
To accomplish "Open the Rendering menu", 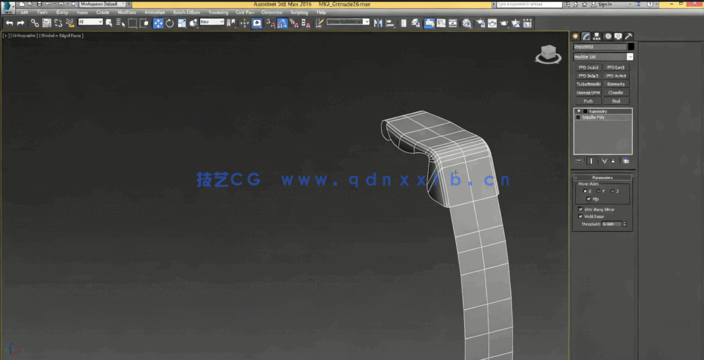I will [x=219, y=12].
